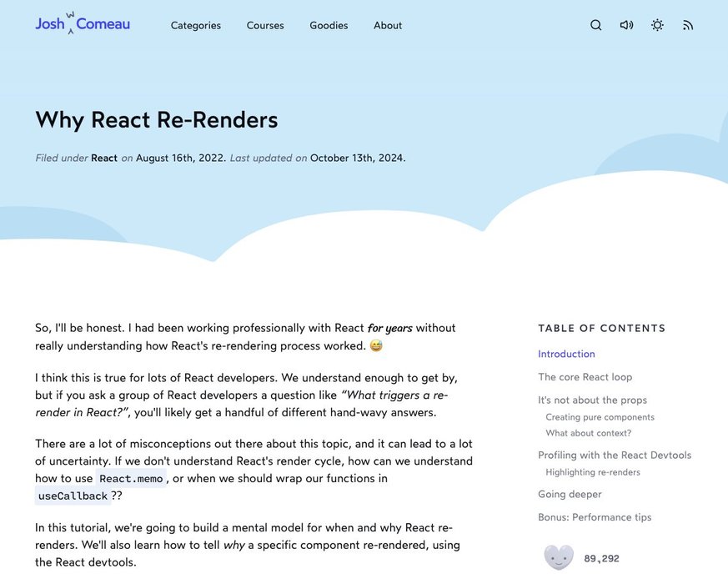
Task: Open the RSS feed icon
Action: [x=688, y=25]
